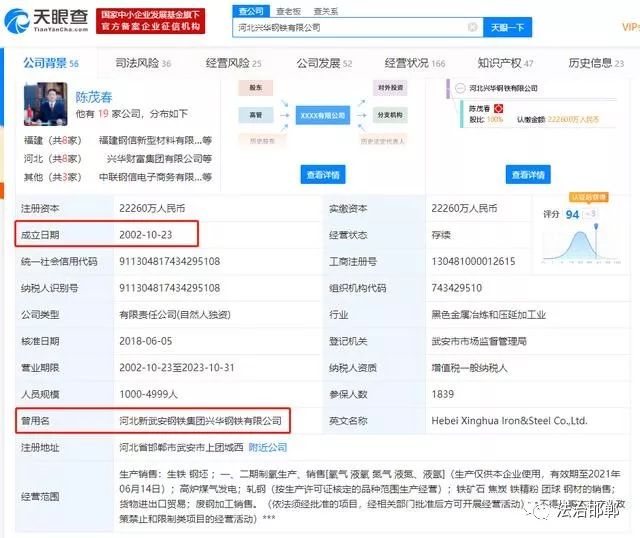Switch to the 查公司 search tab
This screenshot has height=538, width=640.
click(x=251, y=11)
